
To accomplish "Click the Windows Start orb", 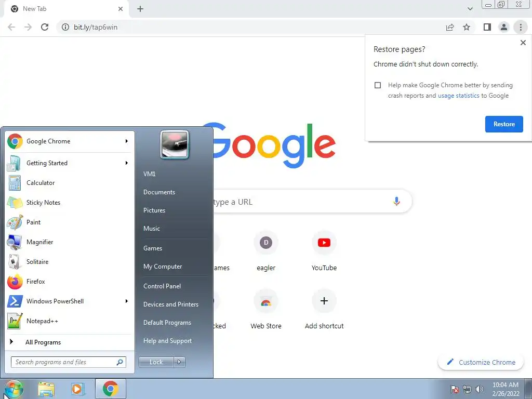I will (x=13, y=389).
